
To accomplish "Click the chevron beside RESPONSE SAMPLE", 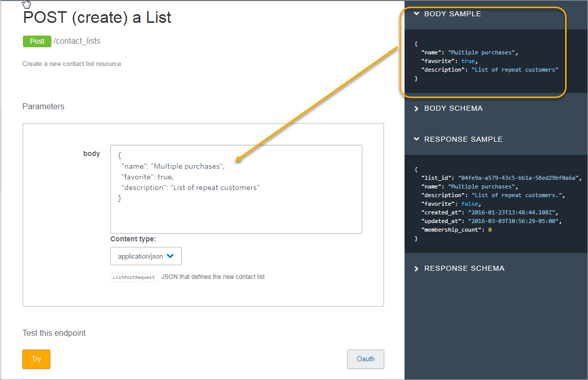I will pyautogui.click(x=416, y=139).
